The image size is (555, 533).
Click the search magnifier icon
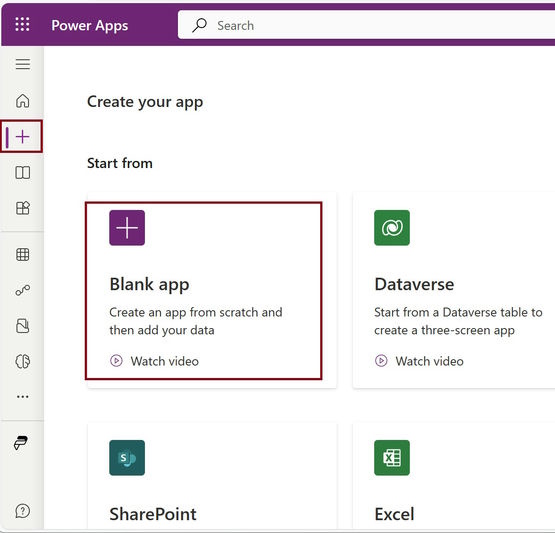(200, 25)
